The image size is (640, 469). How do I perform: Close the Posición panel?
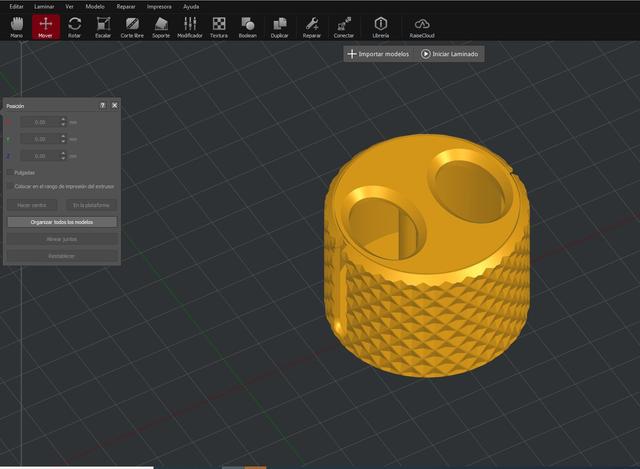click(115, 105)
